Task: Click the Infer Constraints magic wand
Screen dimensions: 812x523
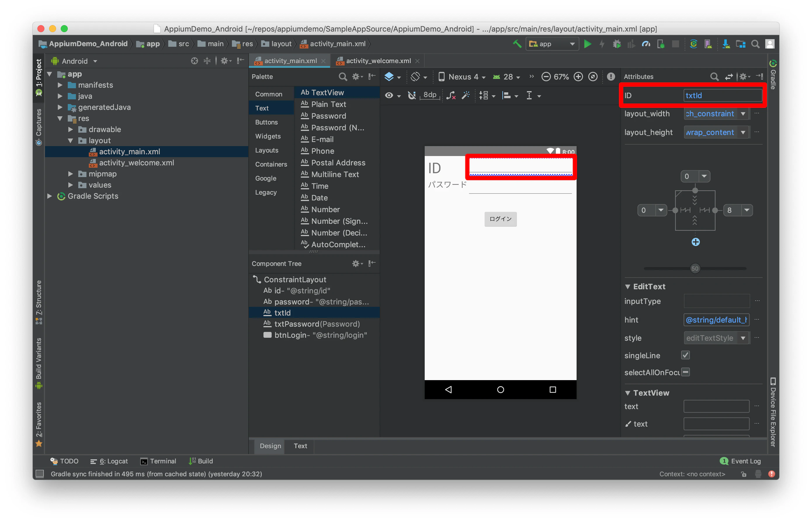Action: tap(466, 96)
